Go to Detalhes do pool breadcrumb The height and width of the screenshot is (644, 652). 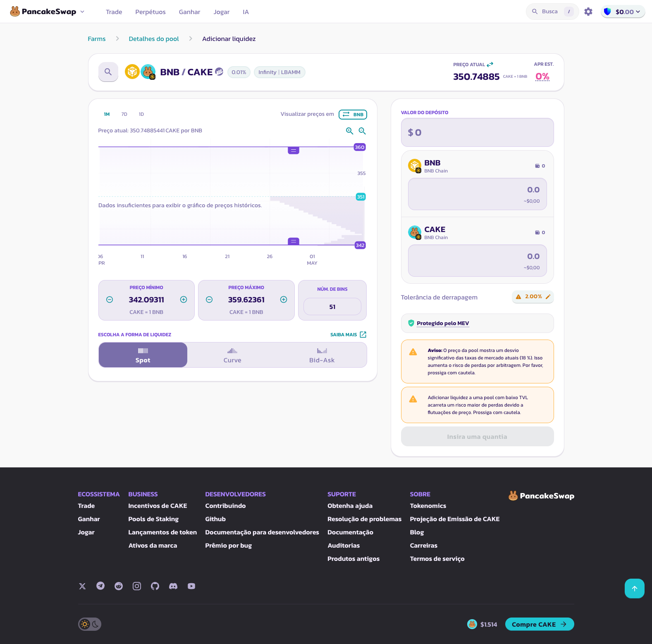154,39
